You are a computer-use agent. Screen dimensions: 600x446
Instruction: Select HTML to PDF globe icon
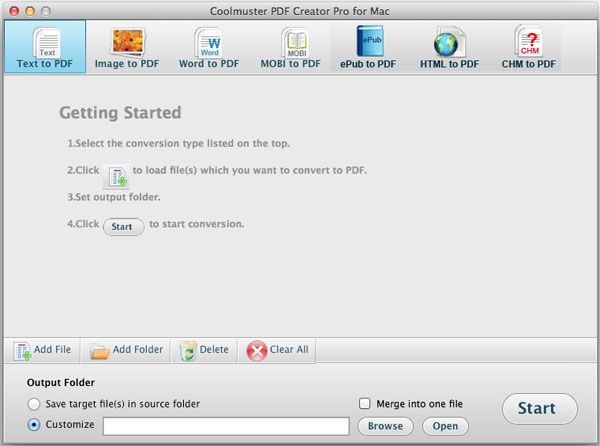click(x=449, y=47)
